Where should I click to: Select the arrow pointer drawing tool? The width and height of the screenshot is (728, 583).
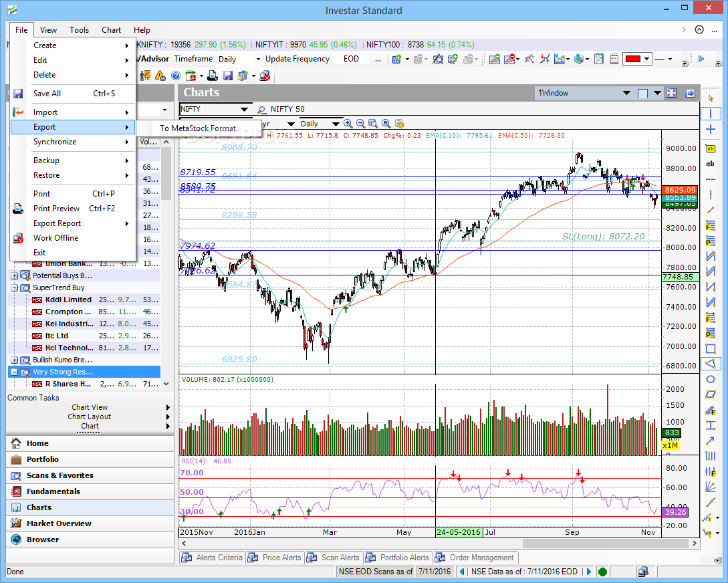coord(711,98)
